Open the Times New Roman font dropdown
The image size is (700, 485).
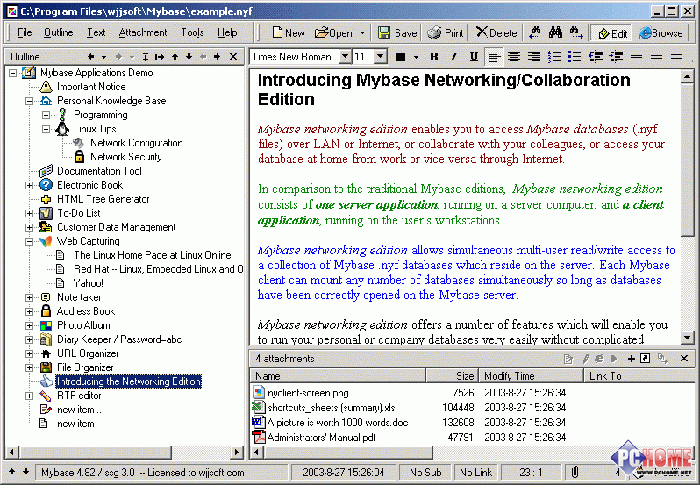pos(345,57)
